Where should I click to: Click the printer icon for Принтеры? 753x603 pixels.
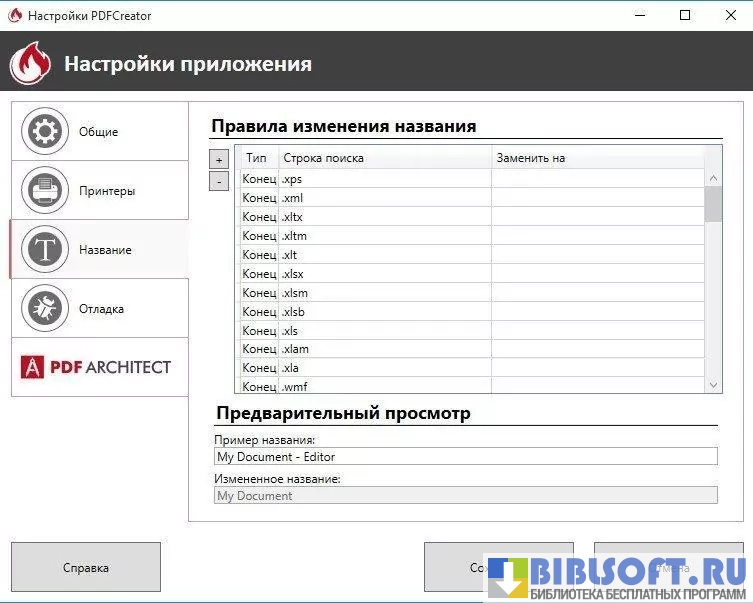pyautogui.click(x=43, y=190)
